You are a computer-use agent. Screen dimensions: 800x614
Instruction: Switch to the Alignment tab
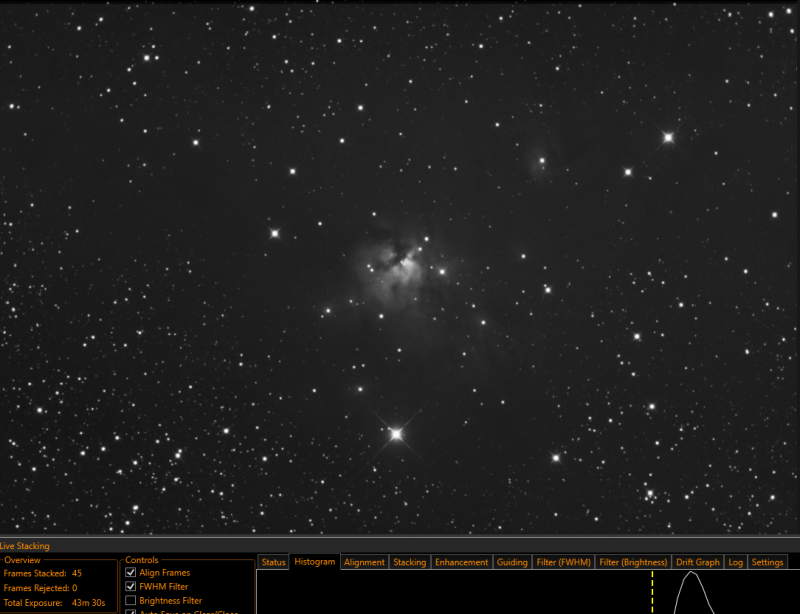(x=364, y=562)
